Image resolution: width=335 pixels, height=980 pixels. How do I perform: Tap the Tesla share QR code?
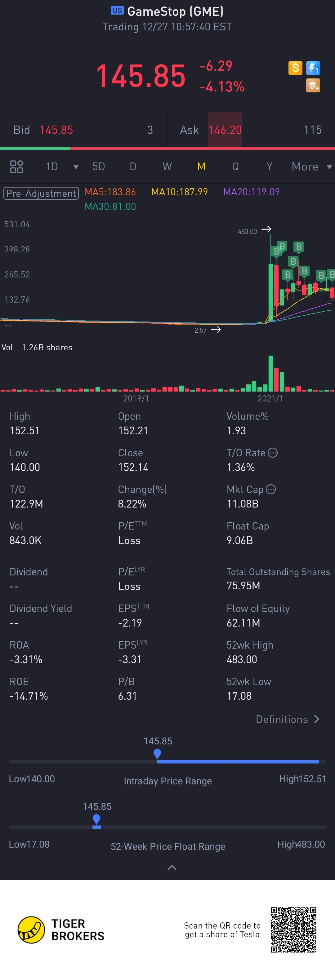(x=293, y=930)
